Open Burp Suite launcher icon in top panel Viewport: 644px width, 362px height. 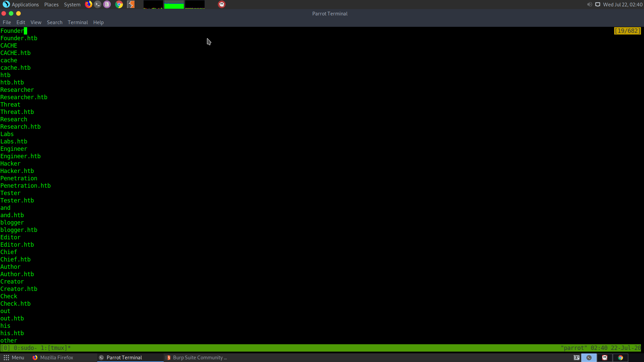tap(131, 4)
